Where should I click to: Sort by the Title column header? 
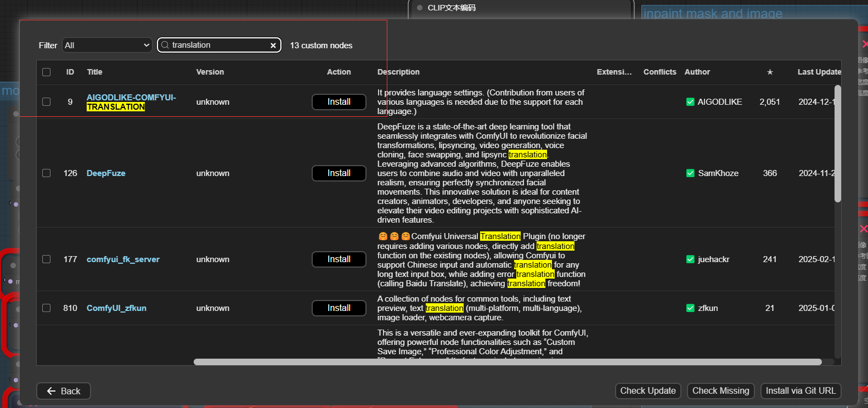(94, 72)
